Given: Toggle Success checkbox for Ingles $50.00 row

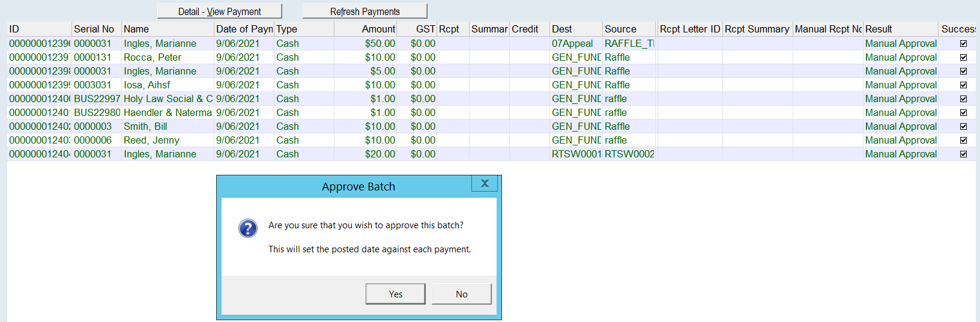Looking at the screenshot, I should (963, 43).
